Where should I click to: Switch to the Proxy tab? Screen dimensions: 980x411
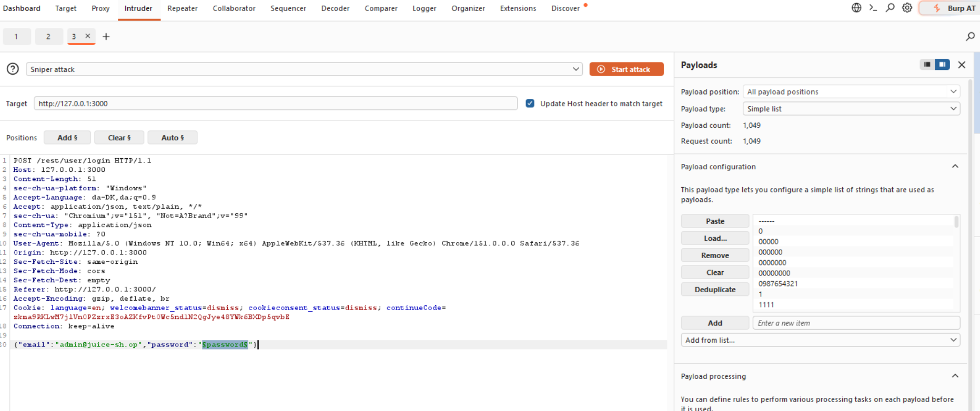tap(100, 8)
